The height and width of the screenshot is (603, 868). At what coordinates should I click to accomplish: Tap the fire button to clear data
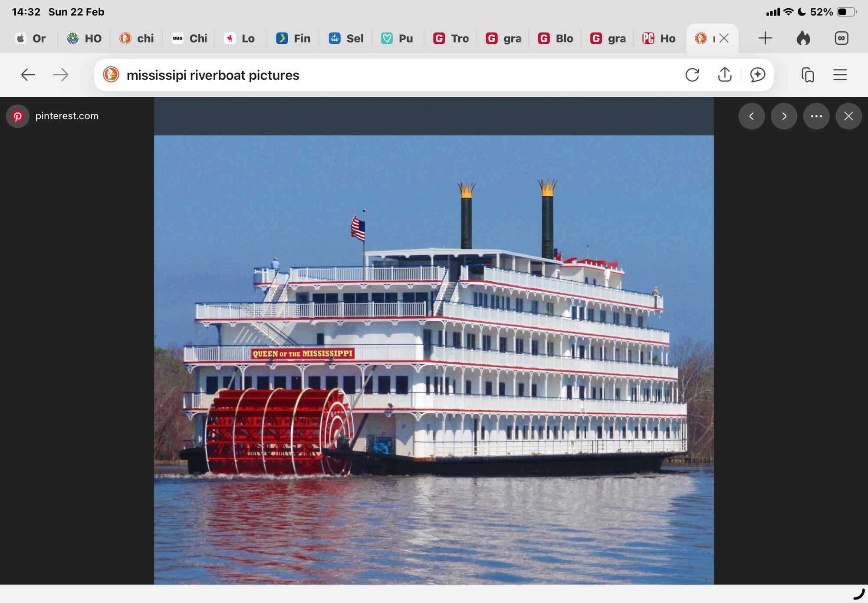[x=803, y=38]
